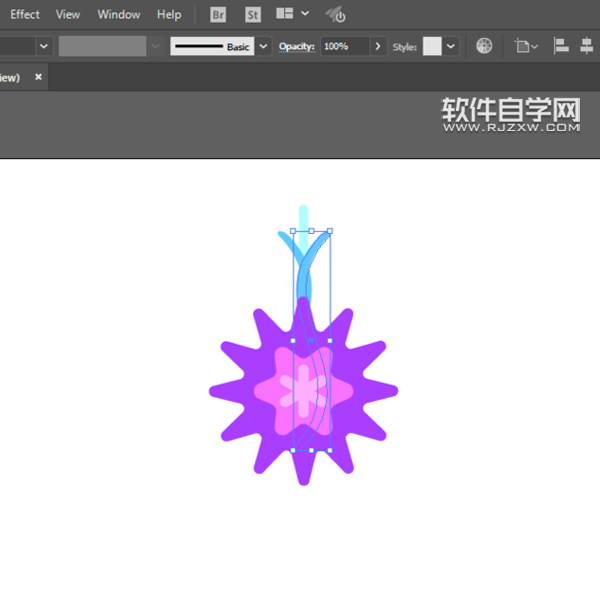Click the Opacity label link
Image resolution: width=600 pixels, height=596 pixels.
(297, 46)
